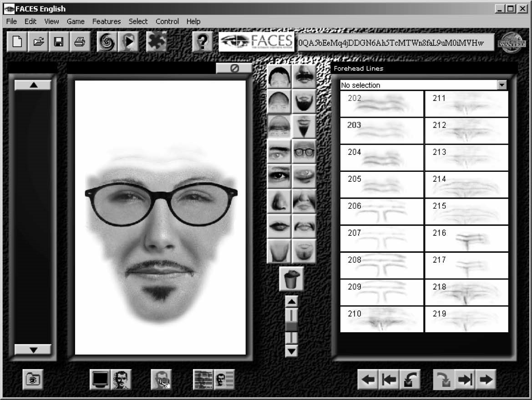Select forehead lines thumbnail 204
Image resolution: width=532 pixels, height=400 pixels.
[382, 158]
